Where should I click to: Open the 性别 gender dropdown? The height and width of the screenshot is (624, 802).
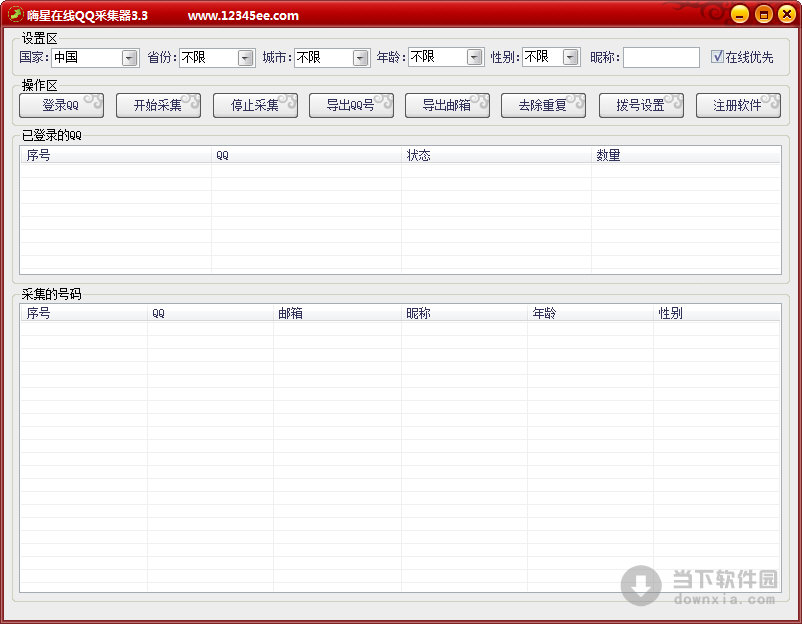click(570, 57)
